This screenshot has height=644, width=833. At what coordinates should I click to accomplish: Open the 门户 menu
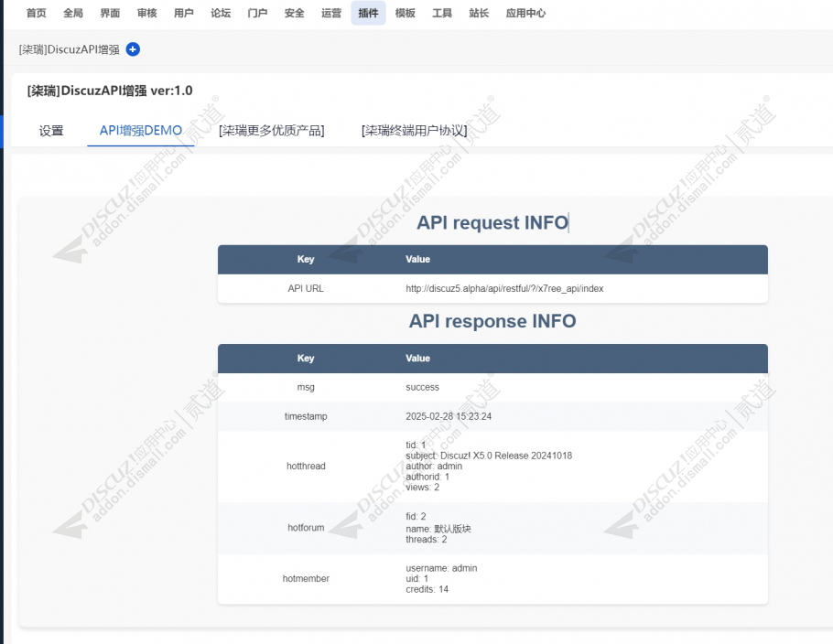pyautogui.click(x=257, y=13)
